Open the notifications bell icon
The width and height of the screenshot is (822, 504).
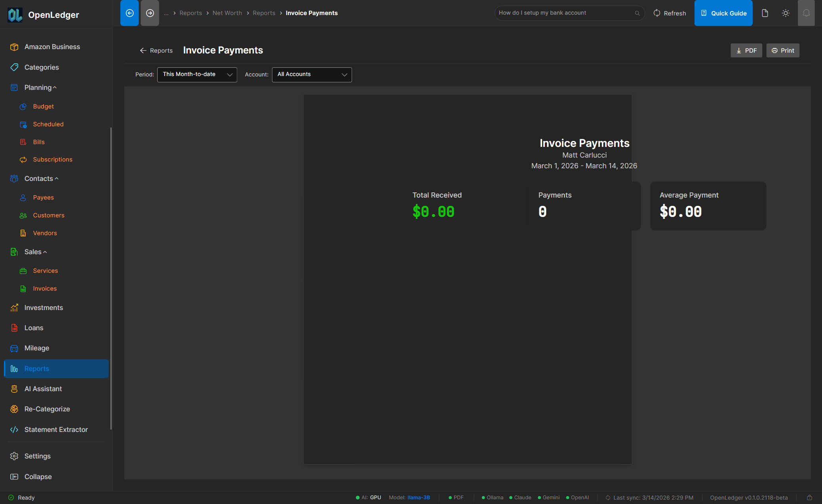[806, 13]
